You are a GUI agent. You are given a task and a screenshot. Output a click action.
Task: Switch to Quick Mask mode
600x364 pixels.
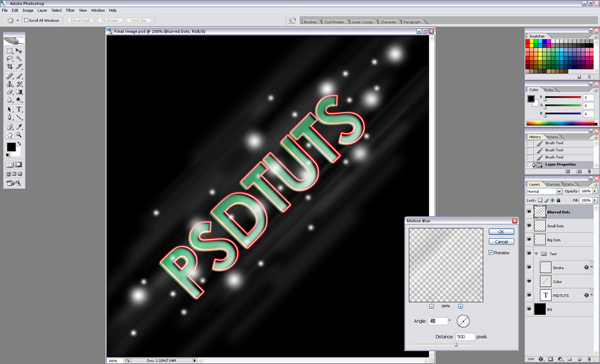pyautogui.click(x=19, y=165)
